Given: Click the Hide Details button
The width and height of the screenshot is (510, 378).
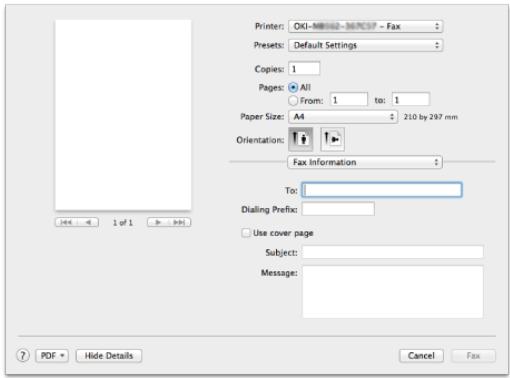Looking at the screenshot, I should [x=109, y=356].
